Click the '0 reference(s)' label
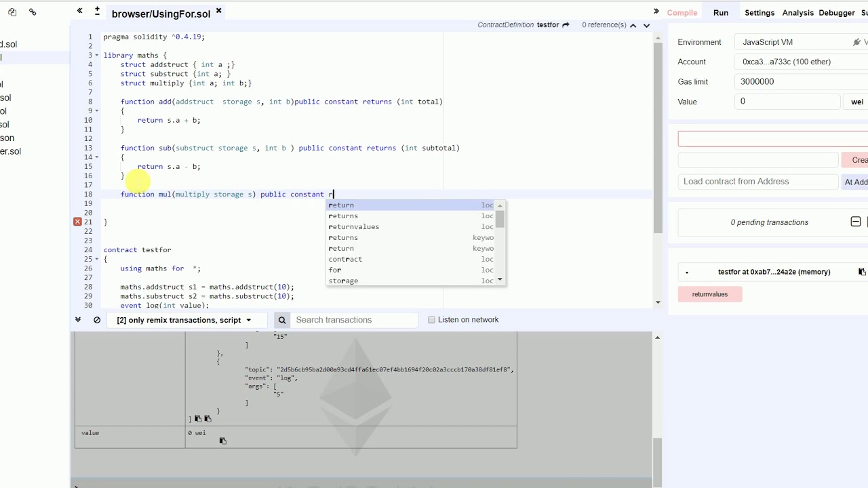Screen dimensions: 868x488 (604, 25)
